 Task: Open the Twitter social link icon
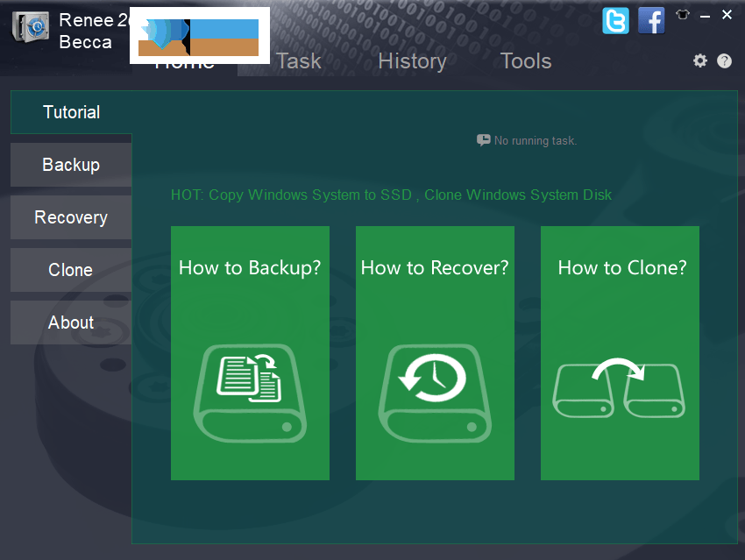(x=615, y=21)
